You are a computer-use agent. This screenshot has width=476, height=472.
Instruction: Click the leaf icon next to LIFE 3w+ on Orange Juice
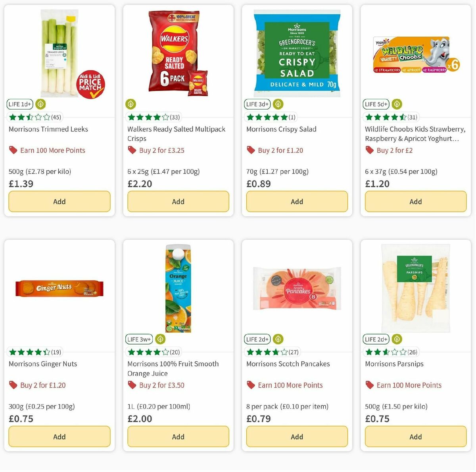pyautogui.click(x=159, y=339)
